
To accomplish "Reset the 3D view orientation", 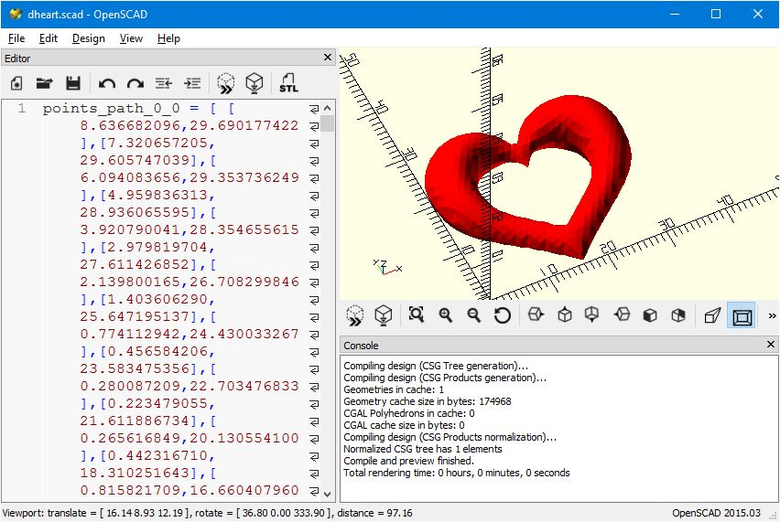I will (502, 316).
